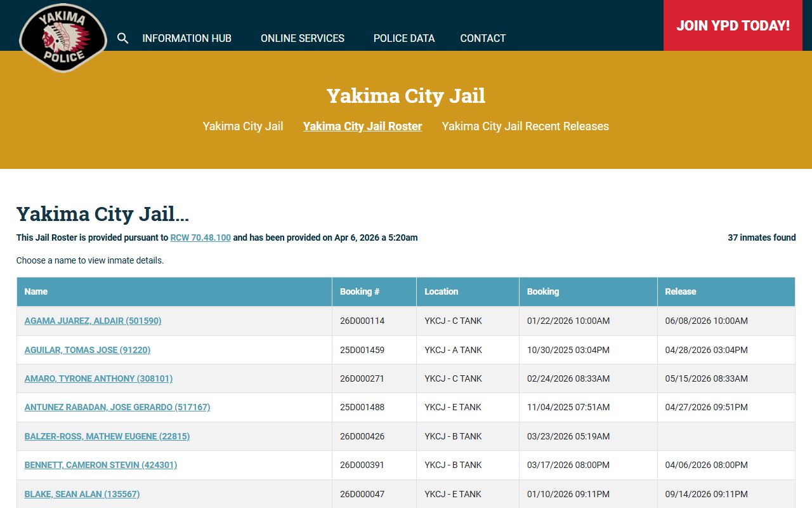Screen dimensions: 812x508
Task: Click the 37 inmates found count
Action: pyautogui.click(x=762, y=237)
